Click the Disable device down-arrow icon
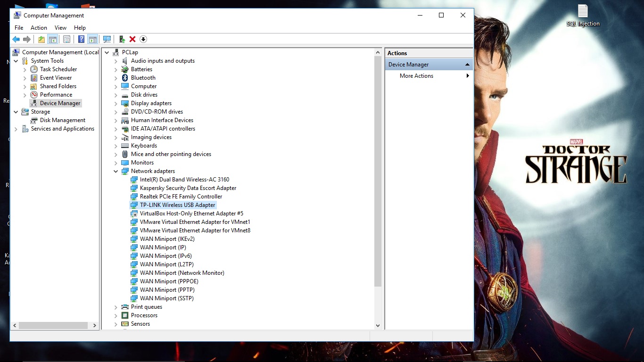Screen dimensions: 644x362 pos(143,39)
